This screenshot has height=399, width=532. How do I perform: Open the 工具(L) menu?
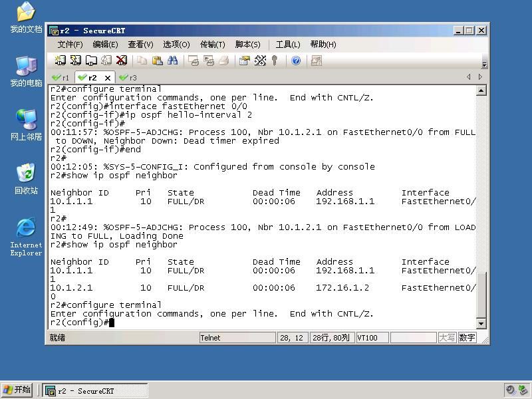point(288,45)
